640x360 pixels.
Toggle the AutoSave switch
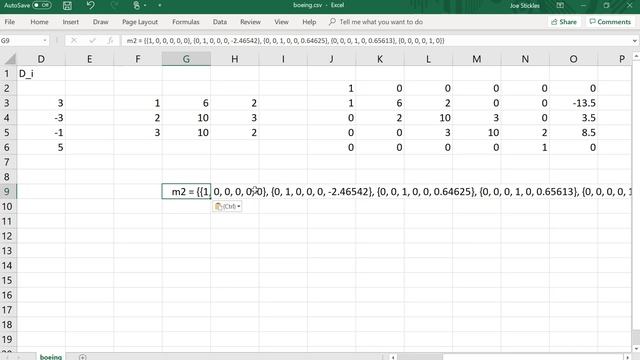(42, 5)
